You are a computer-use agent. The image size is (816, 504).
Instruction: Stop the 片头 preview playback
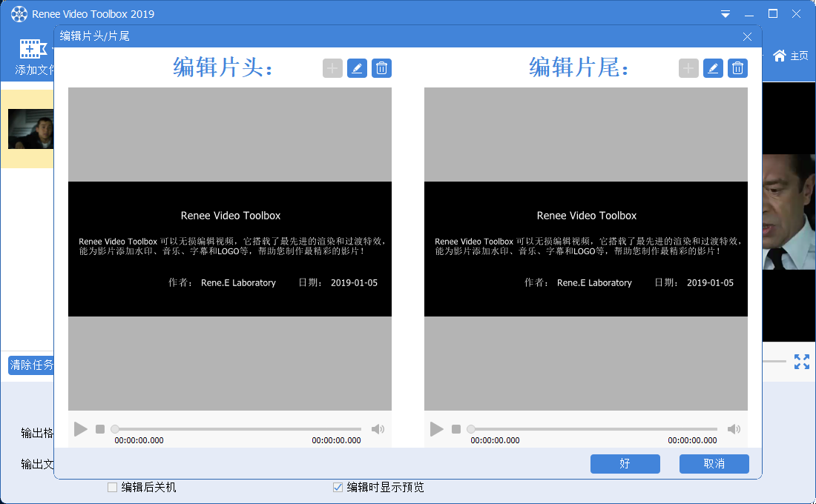pos(100,429)
